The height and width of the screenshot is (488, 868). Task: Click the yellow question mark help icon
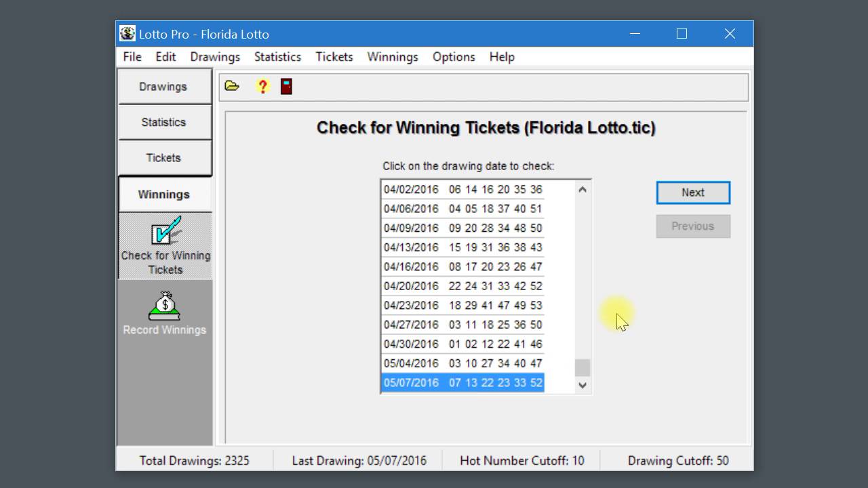262,86
